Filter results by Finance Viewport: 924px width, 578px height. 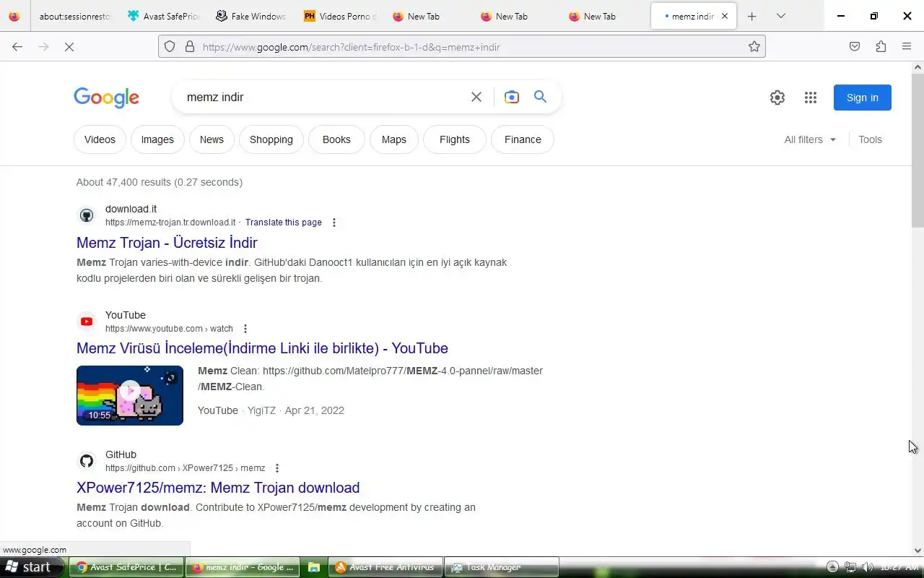coord(523,139)
